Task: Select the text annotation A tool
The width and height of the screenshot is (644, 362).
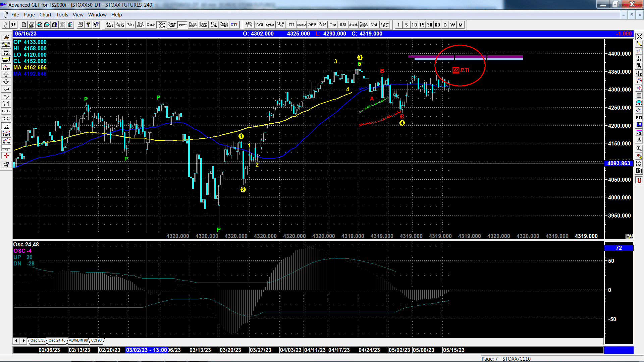Action: (x=639, y=140)
